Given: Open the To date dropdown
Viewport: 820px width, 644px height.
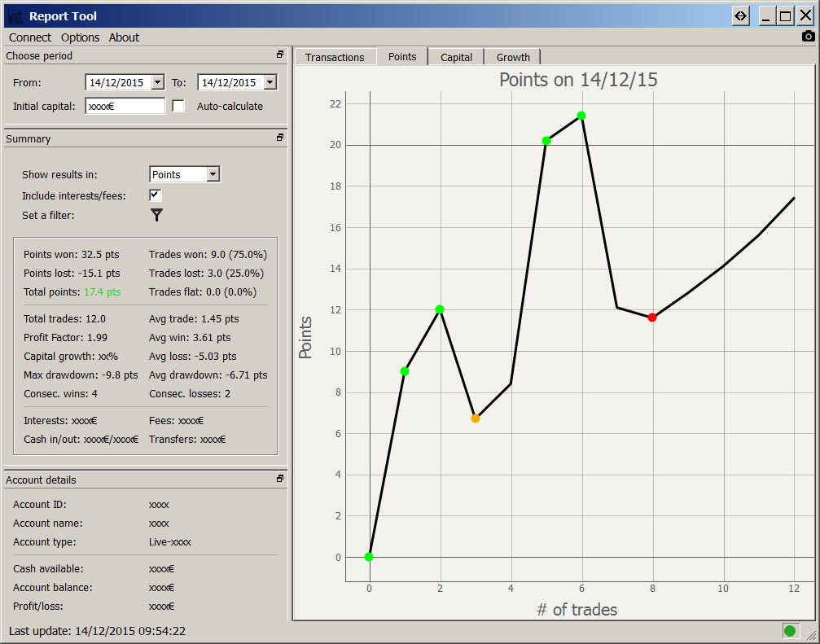Looking at the screenshot, I should click(270, 82).
